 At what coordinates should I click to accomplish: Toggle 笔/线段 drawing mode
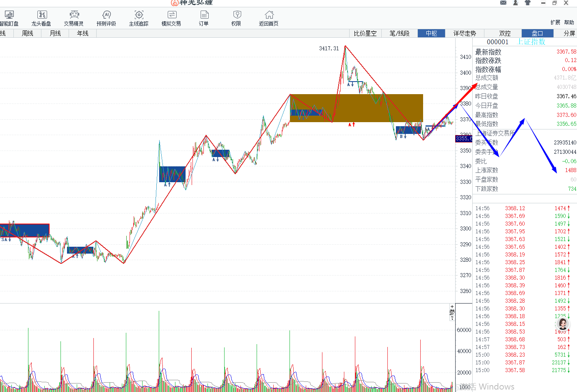coord(400,33)
